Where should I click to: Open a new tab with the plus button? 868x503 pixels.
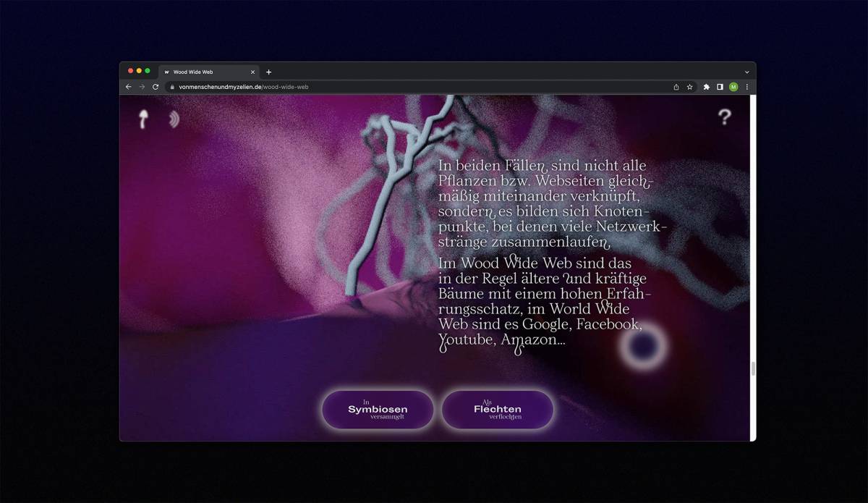click(269, 72)
